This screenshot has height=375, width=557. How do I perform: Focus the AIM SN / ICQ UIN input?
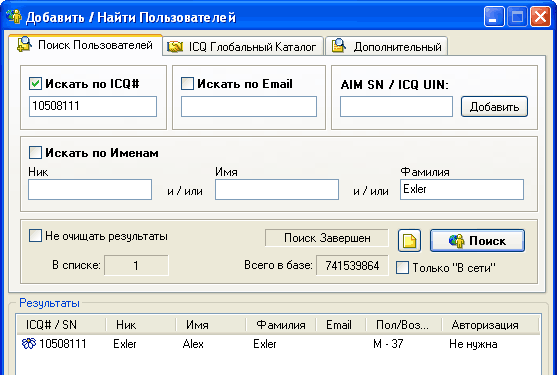(x=396, y=107)
